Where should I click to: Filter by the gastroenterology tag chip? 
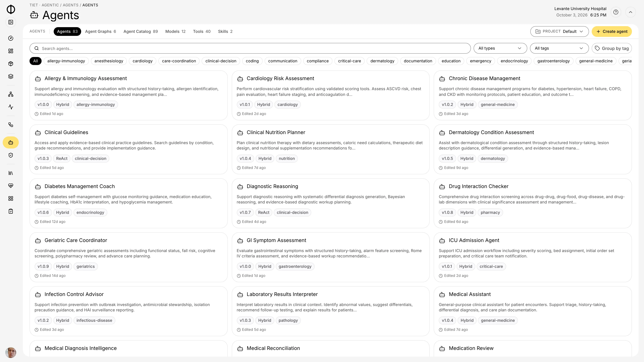[x=553, y=61]
